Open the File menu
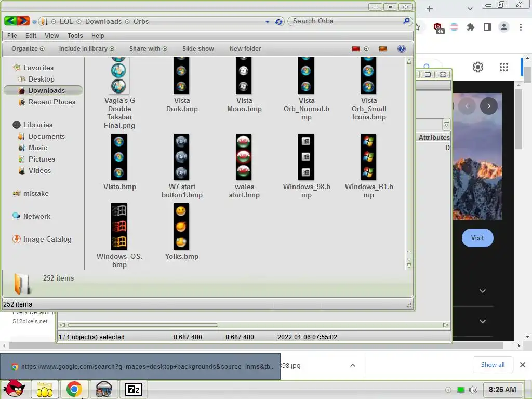 [12, 36]
